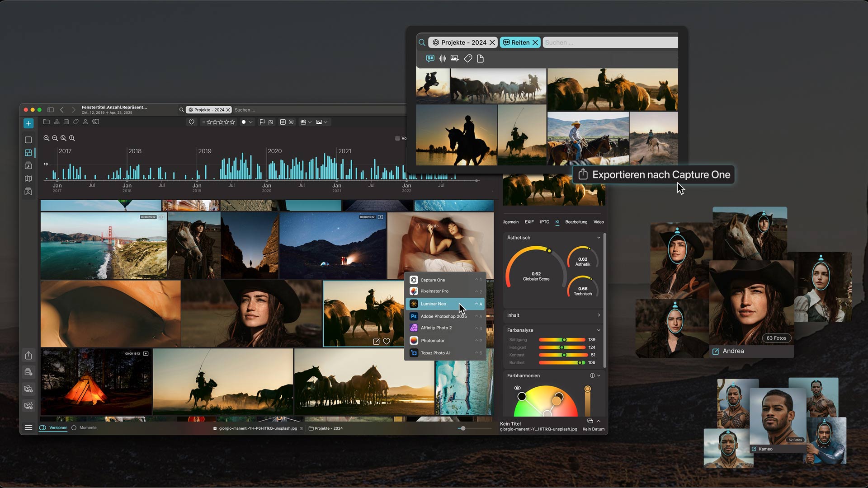Click the persons icon in the top toolbar
This screenshot has width=868, height=488.
coord(85,122)
